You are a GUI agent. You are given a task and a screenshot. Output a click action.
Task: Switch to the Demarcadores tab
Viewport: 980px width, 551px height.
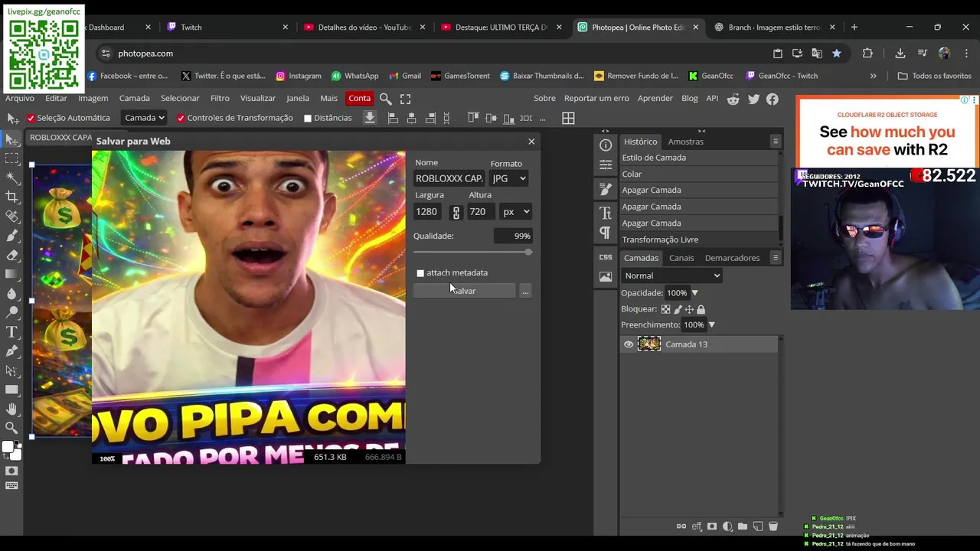pyautogui.click(x=732, y=258)
